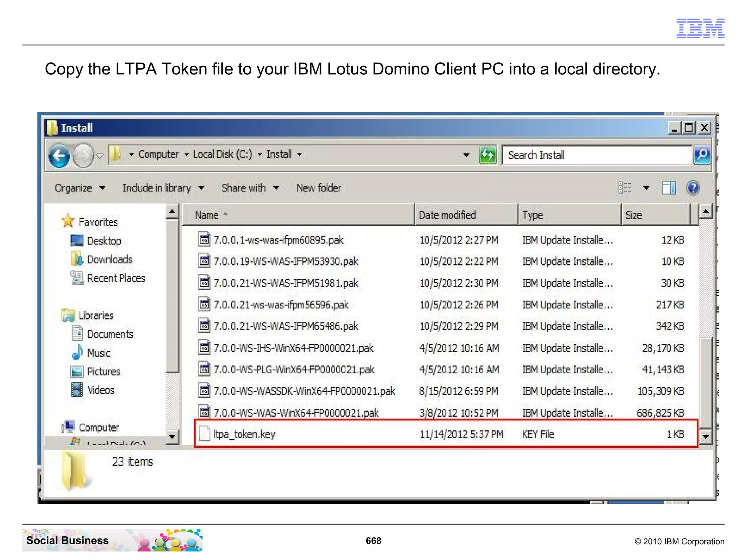The image size is (747, 560).
Task: Open the Organize menu
Action: pos(80,188)
